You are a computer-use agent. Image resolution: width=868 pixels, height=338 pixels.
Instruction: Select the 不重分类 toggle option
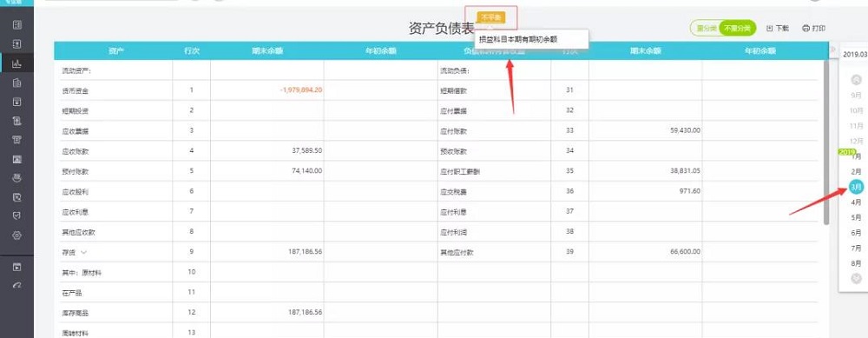coord(738,29)
